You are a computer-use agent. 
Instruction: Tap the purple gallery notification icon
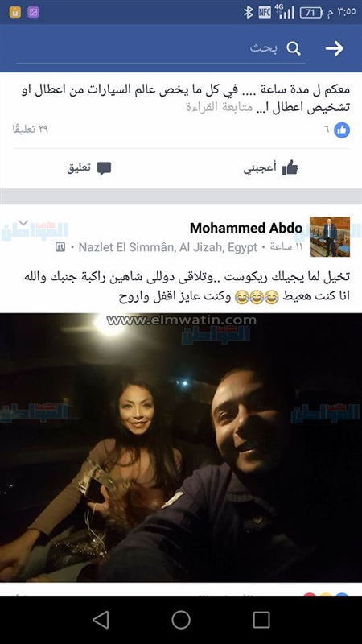[33, 12]
